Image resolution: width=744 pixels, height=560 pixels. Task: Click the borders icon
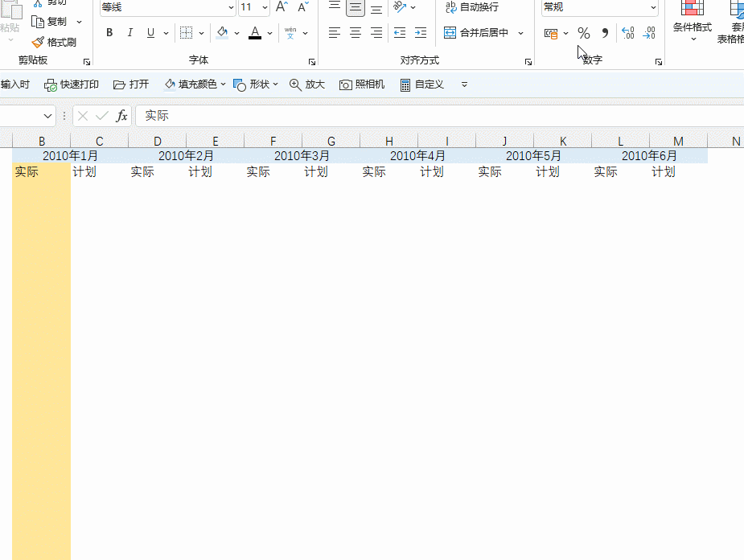pyautogui.click(x=186, y=33)
